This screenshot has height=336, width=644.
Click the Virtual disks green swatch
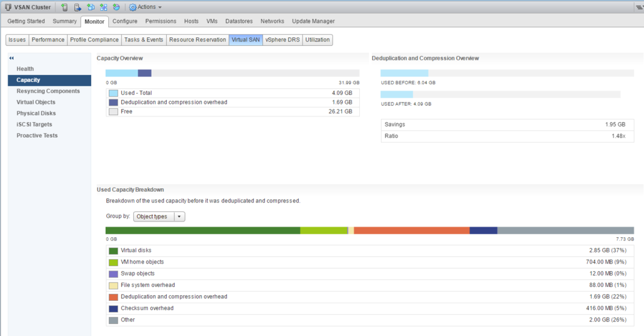pos(113,250)
